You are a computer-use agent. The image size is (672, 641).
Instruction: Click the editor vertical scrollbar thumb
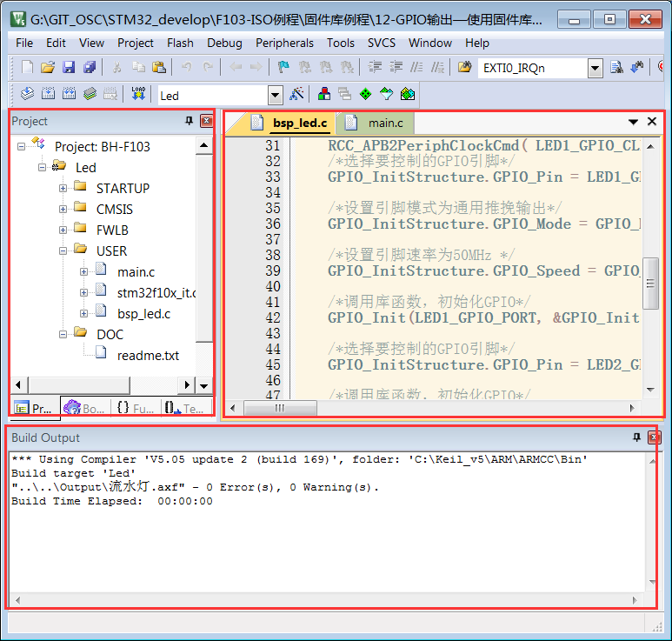[651, 283]
